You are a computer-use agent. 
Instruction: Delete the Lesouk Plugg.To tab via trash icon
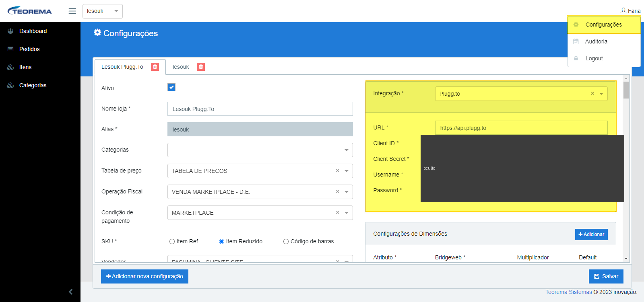[x=155, y=67]
